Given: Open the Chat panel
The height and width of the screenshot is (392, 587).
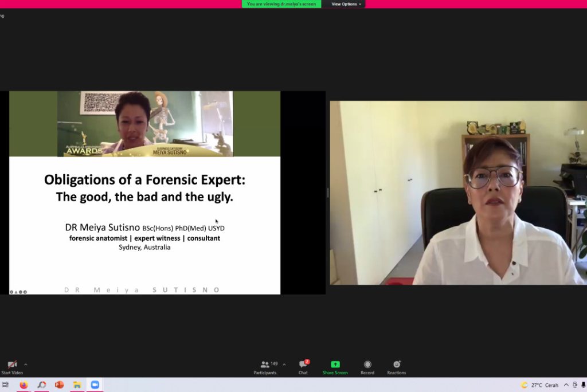Looking at the screenshot, I should point(303,367).
